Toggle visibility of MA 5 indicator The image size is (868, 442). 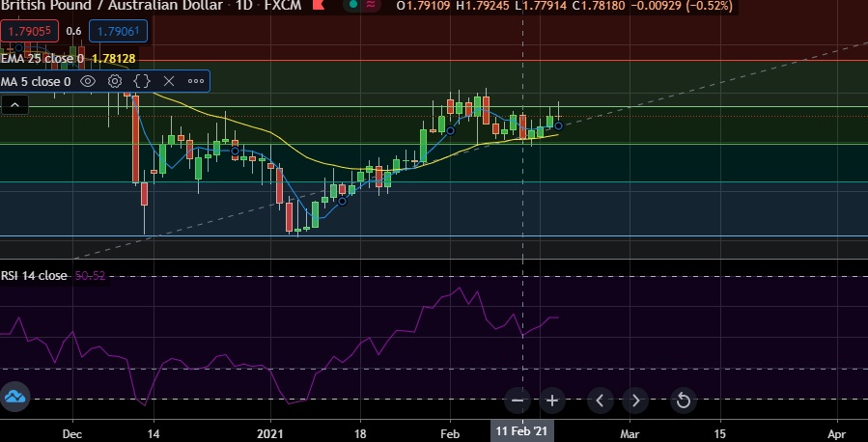tap(88, 81)
